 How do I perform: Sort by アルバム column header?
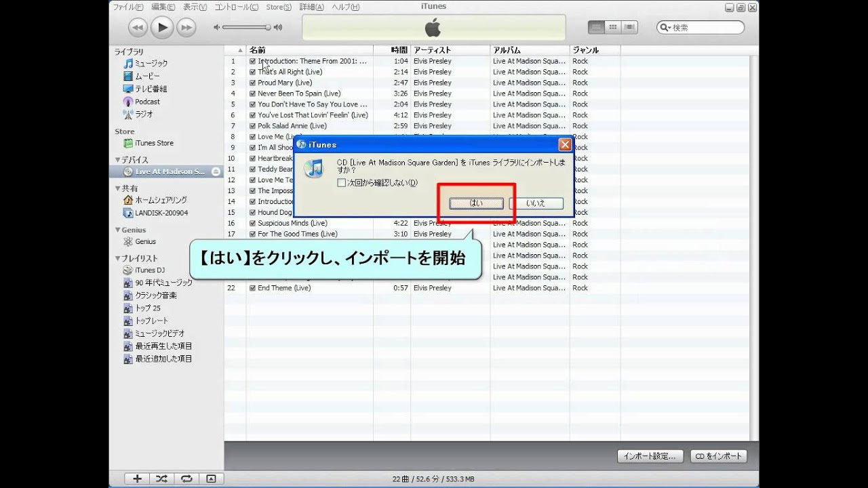tap(530, 50)
